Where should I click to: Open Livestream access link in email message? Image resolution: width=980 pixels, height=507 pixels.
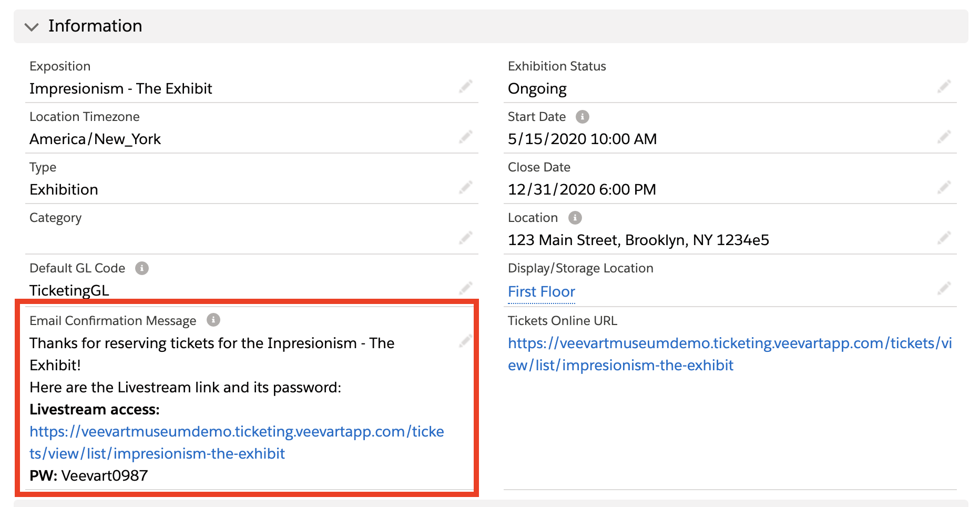click(x=236, y=442)
